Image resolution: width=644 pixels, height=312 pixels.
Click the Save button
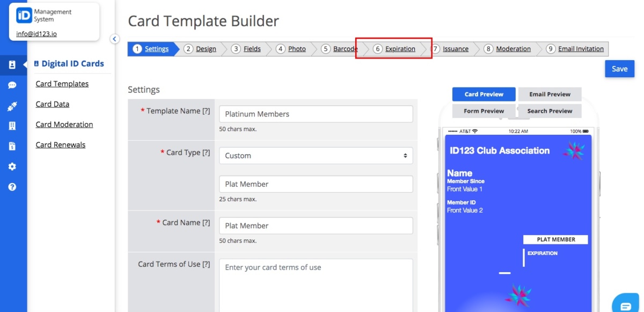point(619,69)
